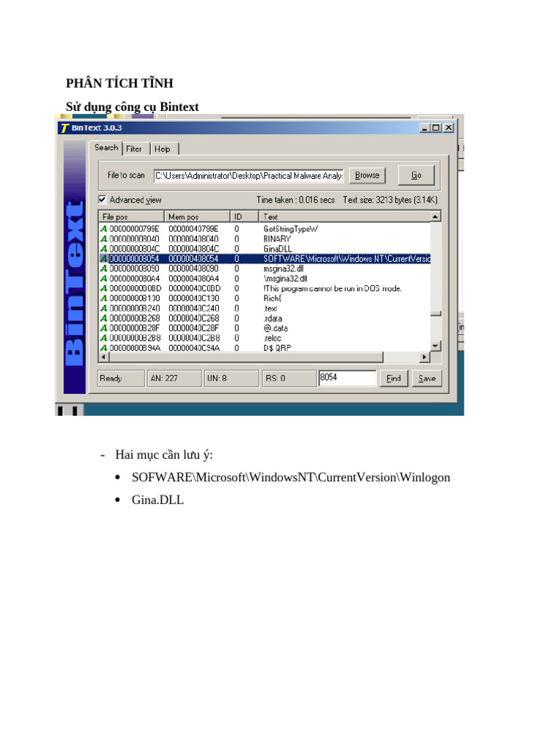560x747 pixels.
Task: Click the horizontal scrollbar thumb
Action: point(246,357)
